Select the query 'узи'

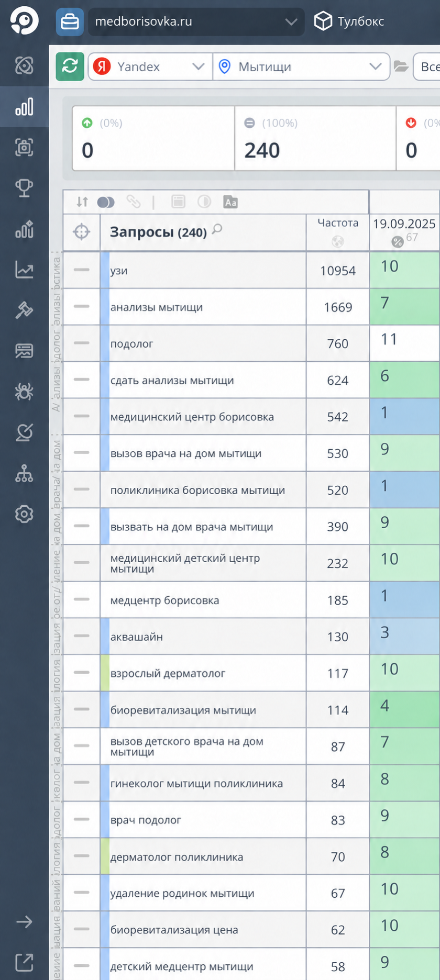click(119, 271)
